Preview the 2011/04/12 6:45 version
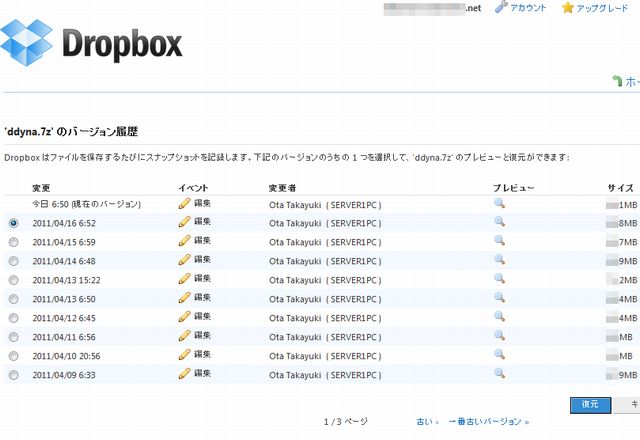The image size is (640, 440). coord(499,316)
